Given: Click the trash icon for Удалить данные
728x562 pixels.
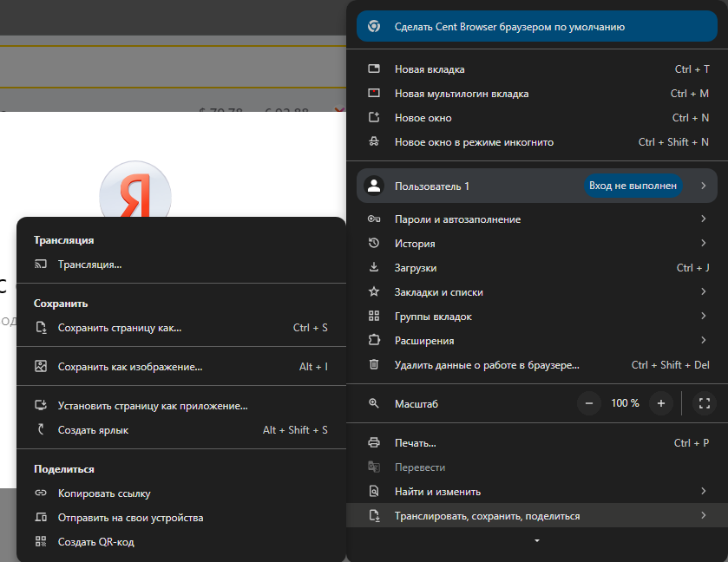Looking at the screenshot, I should point(374,365).
